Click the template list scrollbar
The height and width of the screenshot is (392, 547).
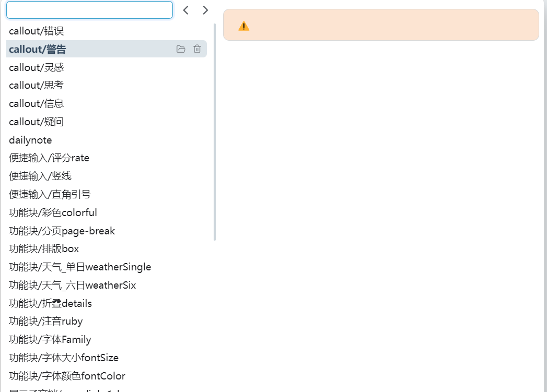(215, 130)
